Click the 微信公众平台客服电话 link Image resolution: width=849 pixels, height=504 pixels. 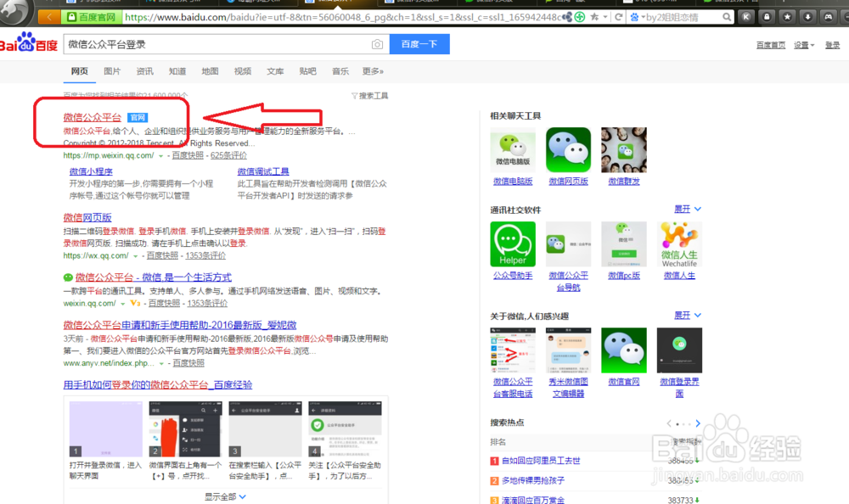coord(513,388)
